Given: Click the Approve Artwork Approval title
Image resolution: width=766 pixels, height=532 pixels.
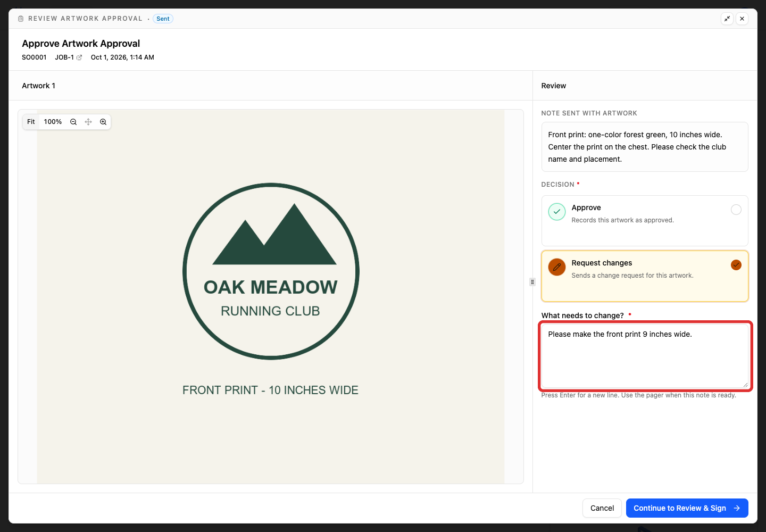Looking at the screenshot, I should tap(81, 44).
